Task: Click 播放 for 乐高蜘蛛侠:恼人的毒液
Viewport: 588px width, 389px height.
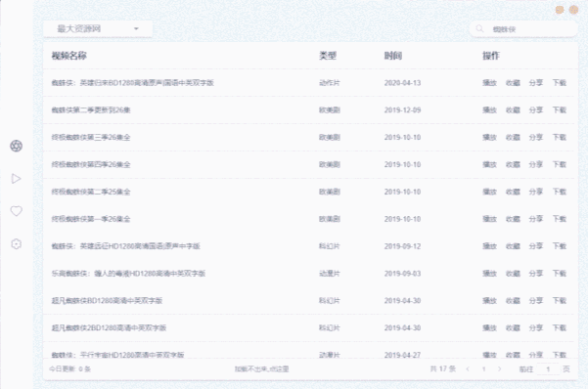Action: click(489, 274)
